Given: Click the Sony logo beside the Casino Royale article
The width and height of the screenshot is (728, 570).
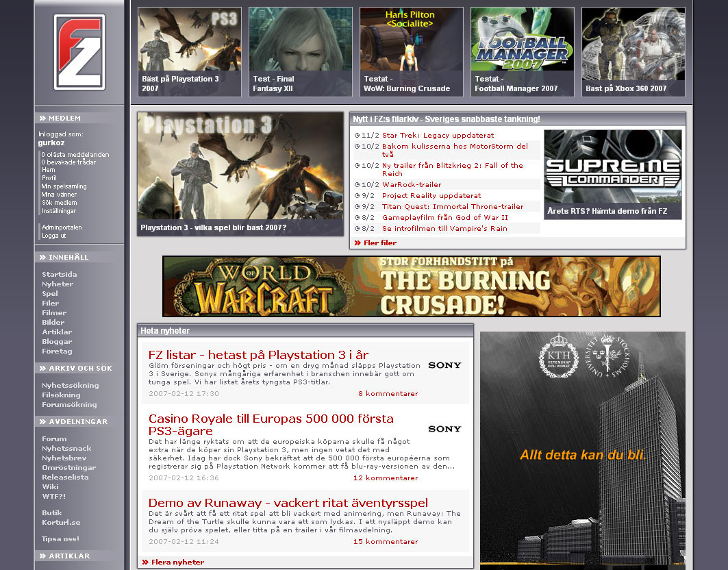Looking at the screenshot, I should coord(444,429).
